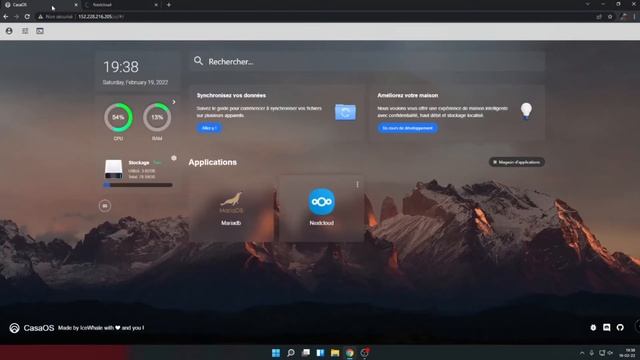The image size is (640, 360).
Task: Open File Explorer from the taskbar
Action: [x=335, y=353]
